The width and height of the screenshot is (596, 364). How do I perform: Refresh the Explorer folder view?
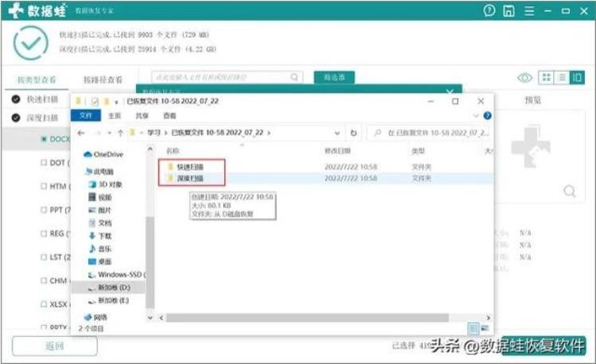[354, 133]
